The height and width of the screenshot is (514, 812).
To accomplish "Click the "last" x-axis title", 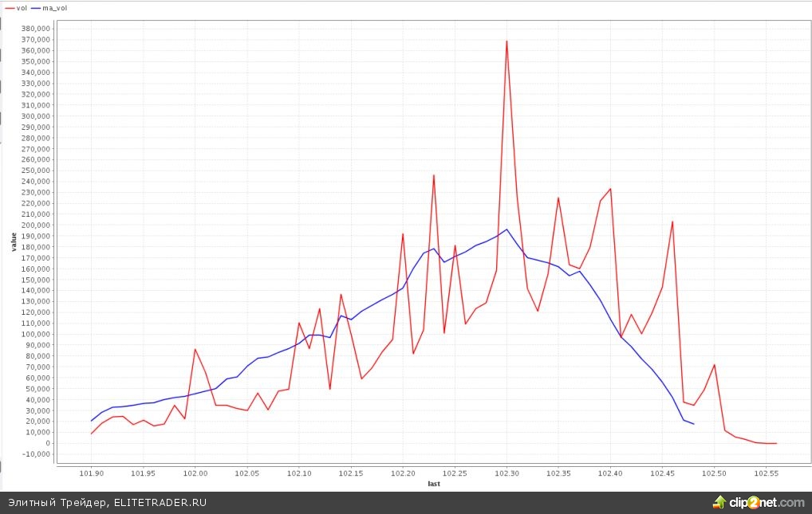I will pos(434,483).
